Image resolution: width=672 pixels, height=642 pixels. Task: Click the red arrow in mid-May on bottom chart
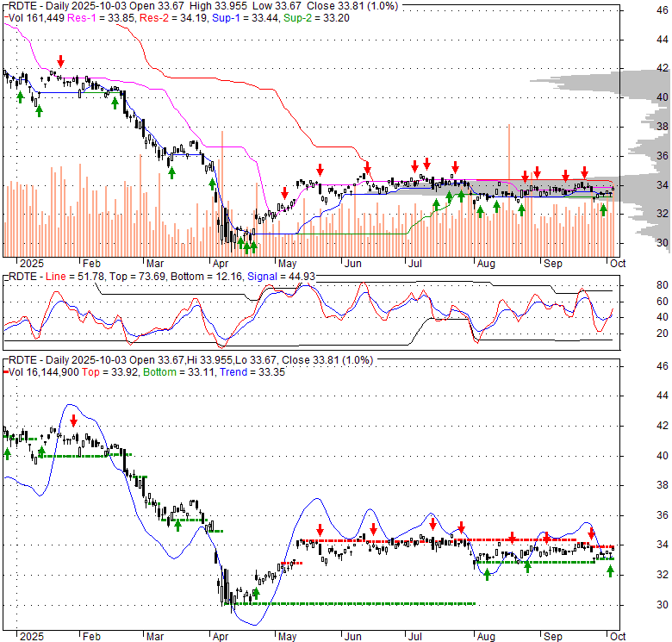point(320,530)
